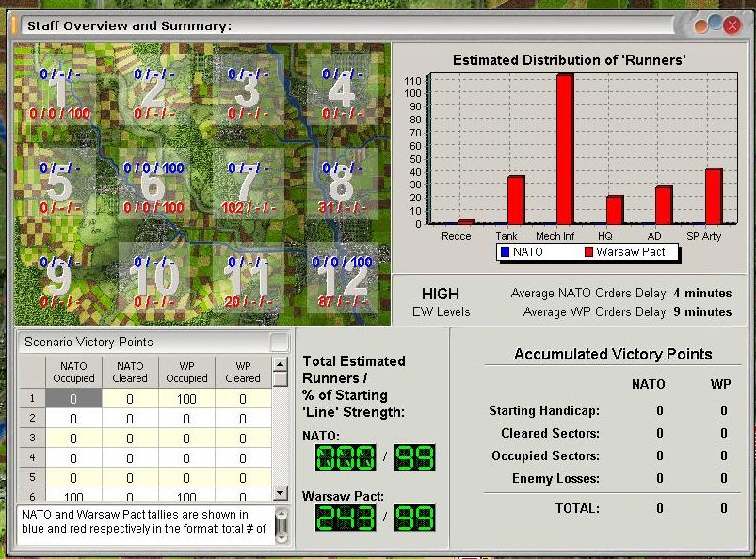This screenshot has width=756, height=559.
Task: Click the Occupied Sectors NATO value
Action: (660, 455)
